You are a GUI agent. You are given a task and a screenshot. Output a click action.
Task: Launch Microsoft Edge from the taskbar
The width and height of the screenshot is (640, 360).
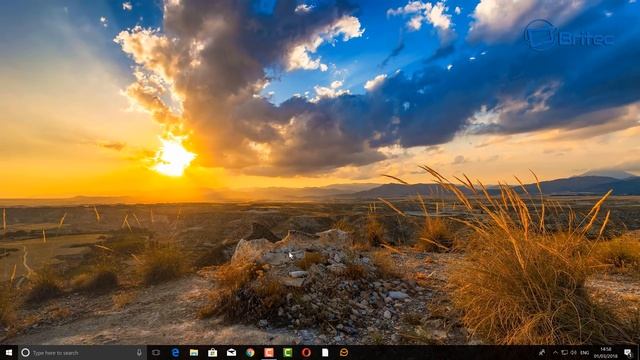click(175, 353)
